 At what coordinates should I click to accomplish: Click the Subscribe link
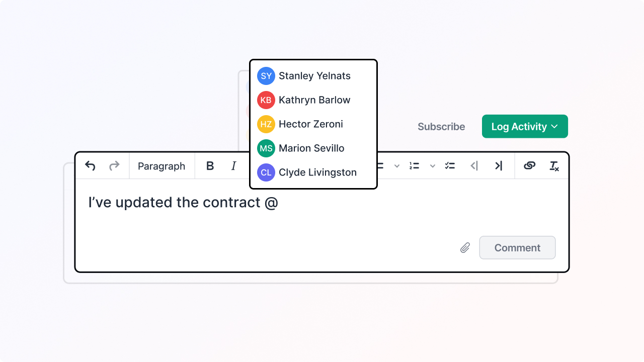point(441,127)
